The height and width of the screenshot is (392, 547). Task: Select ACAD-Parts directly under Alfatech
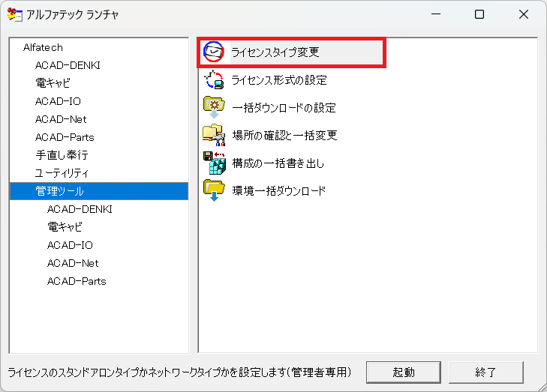pos(65,137)
